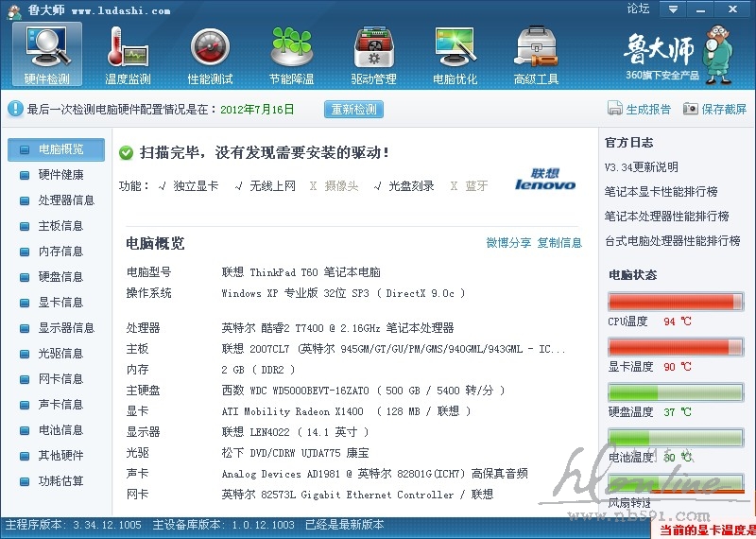Screen dimensions: 756x539
Task: Open 笔记本显卡性能排行榜 link
Action: 661,192
